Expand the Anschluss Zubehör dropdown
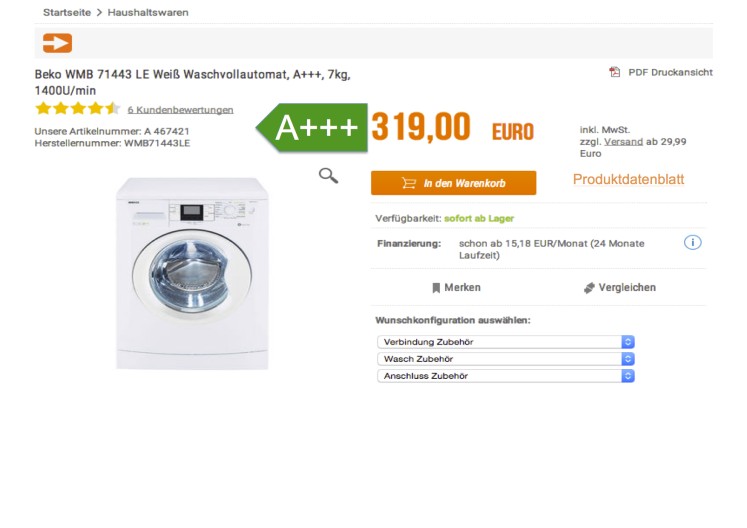Image resolution: width=747 pixels, height=528 pixels. point(506,376)
